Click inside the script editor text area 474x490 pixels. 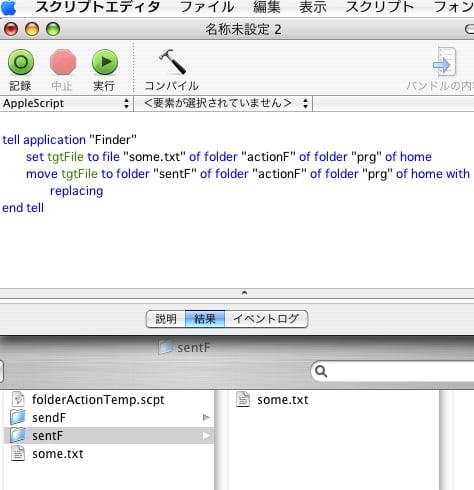(x=237, y=200)
